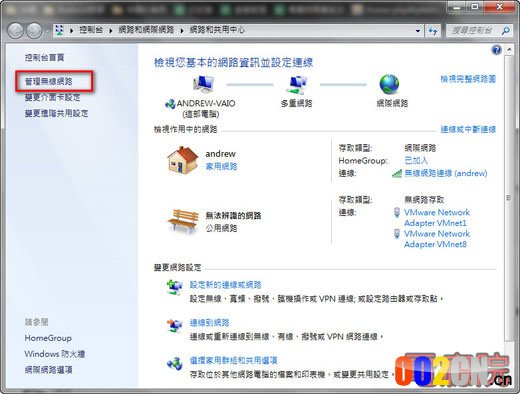
Task: Click the Internet globe icon
Action: coord(389,84)
